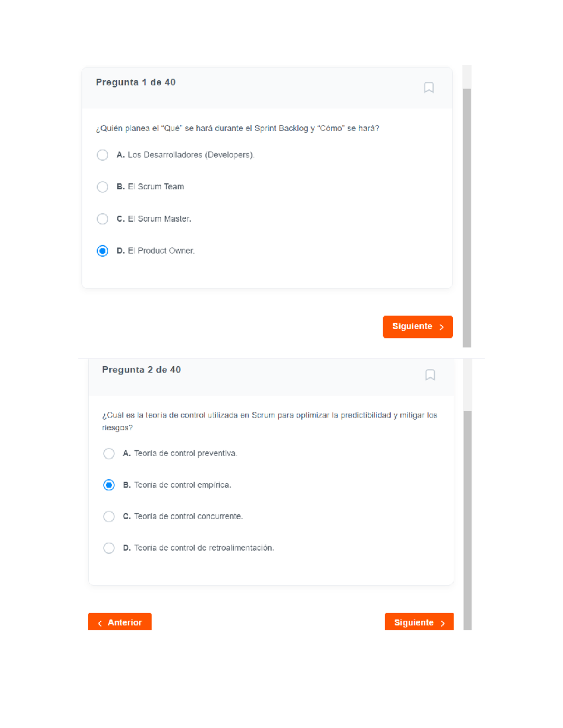The height and width of the screenshot is (728, 563).
Task: Click the Pregunta 1 de 40 heading
Action: point(136,83)
